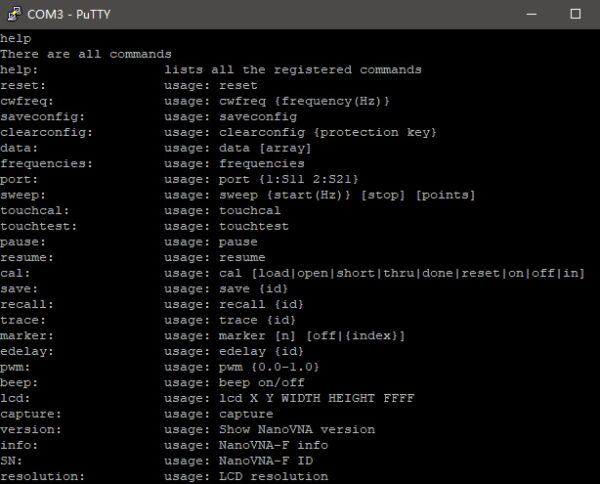Minimize the COM3 PuTTY window
Viewport: 600px width, 484px height.
(x=532, y=14)
